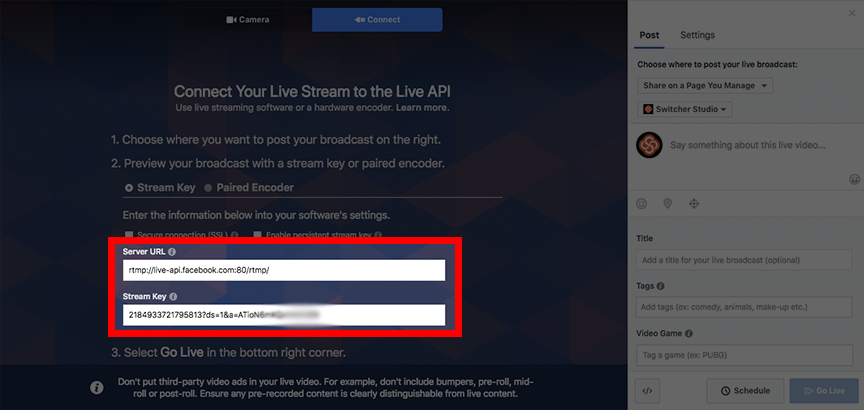Click the Go Live button
The height and width of the screenshot is (410, 864).
coord(824,391)
